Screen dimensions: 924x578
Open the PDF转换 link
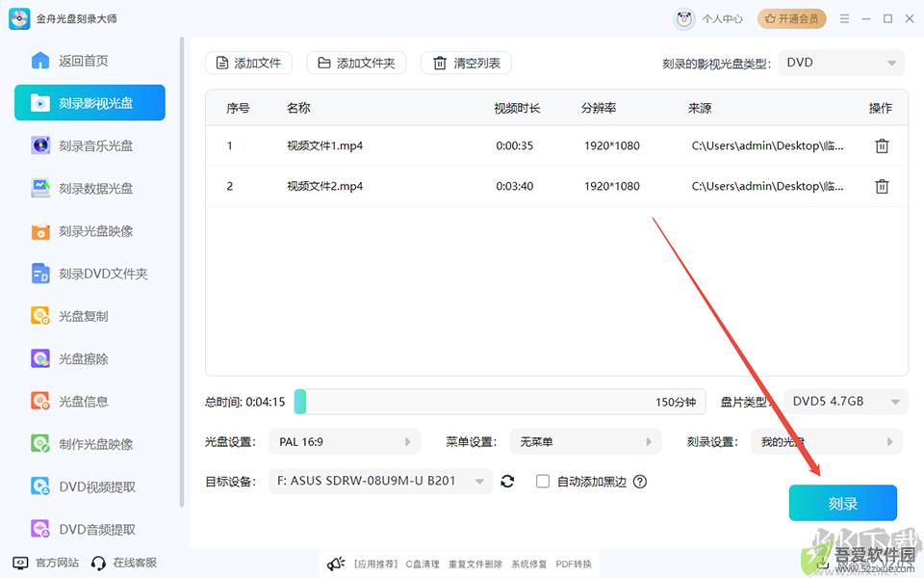pos(574,565)
